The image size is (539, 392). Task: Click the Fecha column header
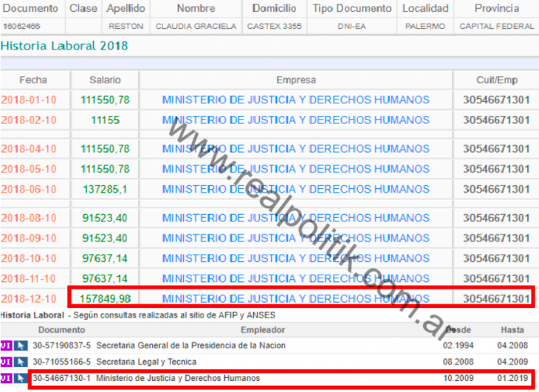33,80
